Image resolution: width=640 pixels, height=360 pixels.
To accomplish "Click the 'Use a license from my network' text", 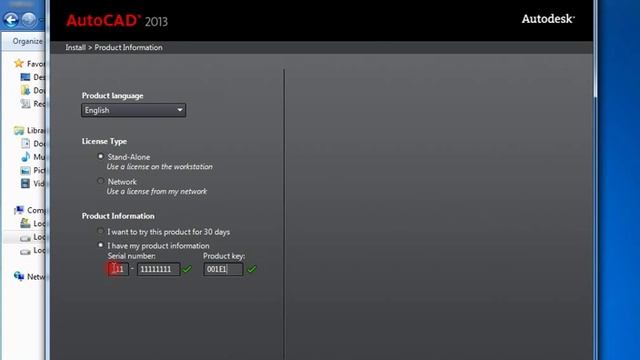I will (x=157, y=191).
